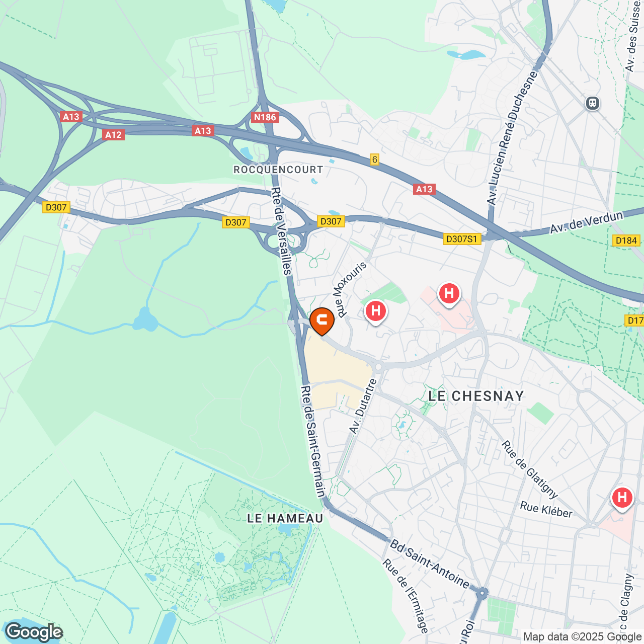Click the train station icon
This screenshot has width=644, height=644.
[x=593, y=104]
